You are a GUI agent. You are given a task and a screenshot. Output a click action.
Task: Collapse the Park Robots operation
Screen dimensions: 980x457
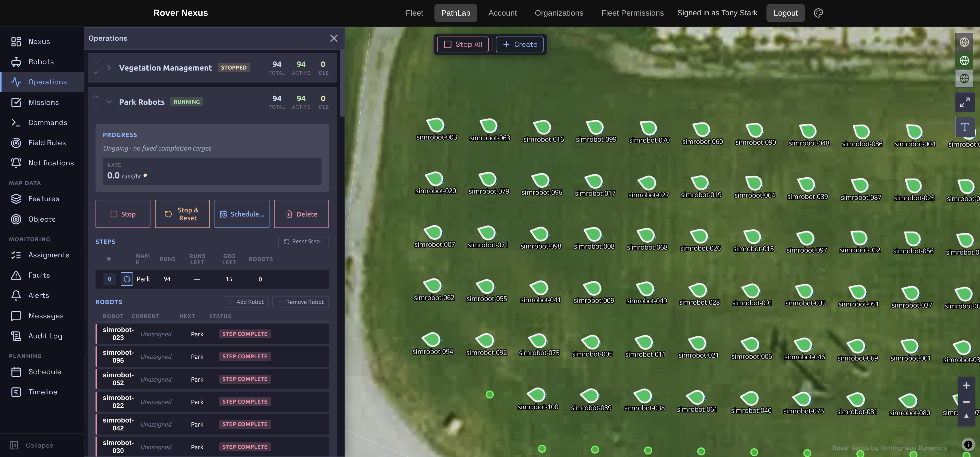109,102
